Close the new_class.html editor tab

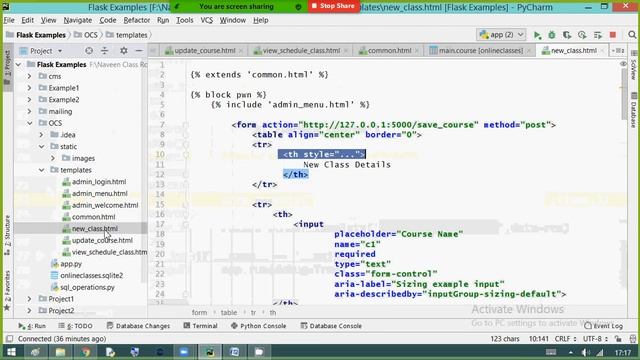click(x=602, y=51)
